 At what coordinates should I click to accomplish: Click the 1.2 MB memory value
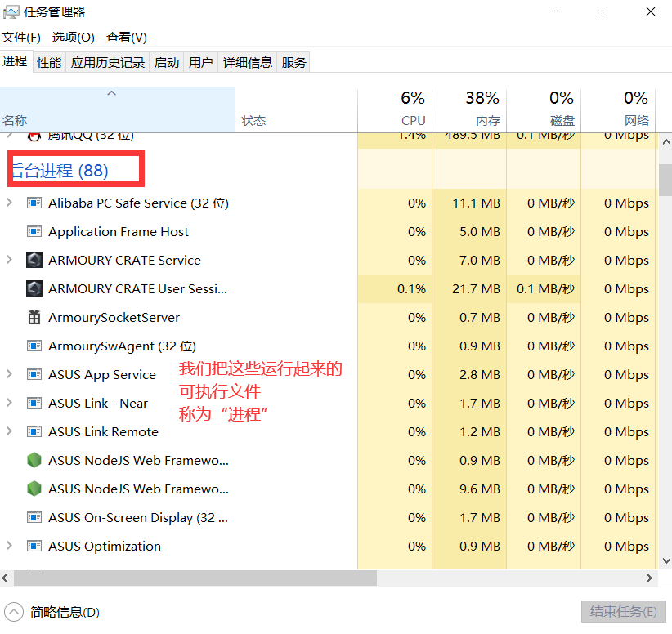(x=480, y=431)
